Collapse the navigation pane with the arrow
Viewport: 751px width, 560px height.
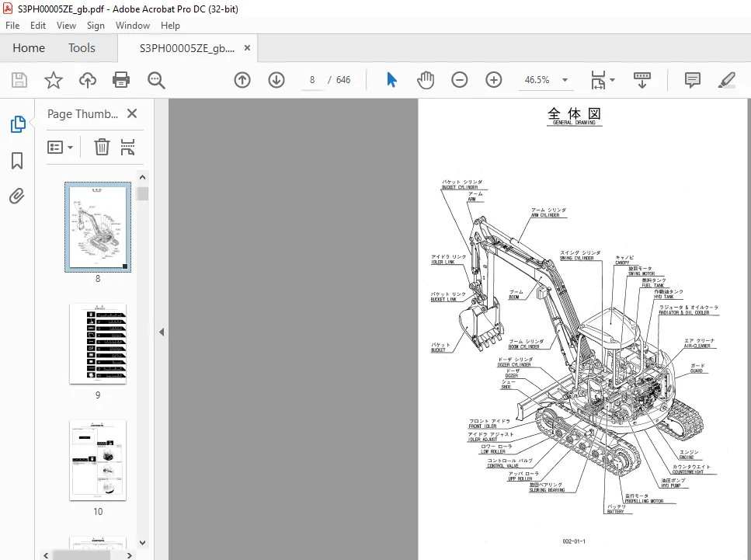(162, 332)
